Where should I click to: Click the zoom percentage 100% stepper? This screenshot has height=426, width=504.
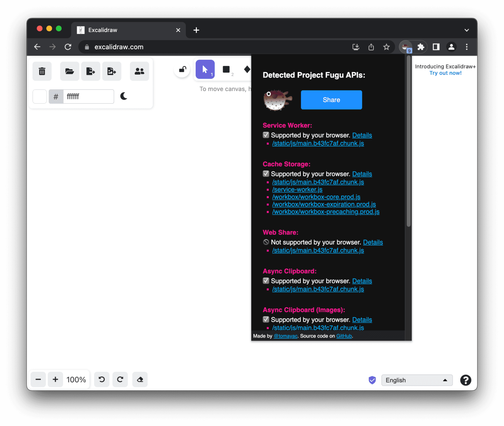76,380
